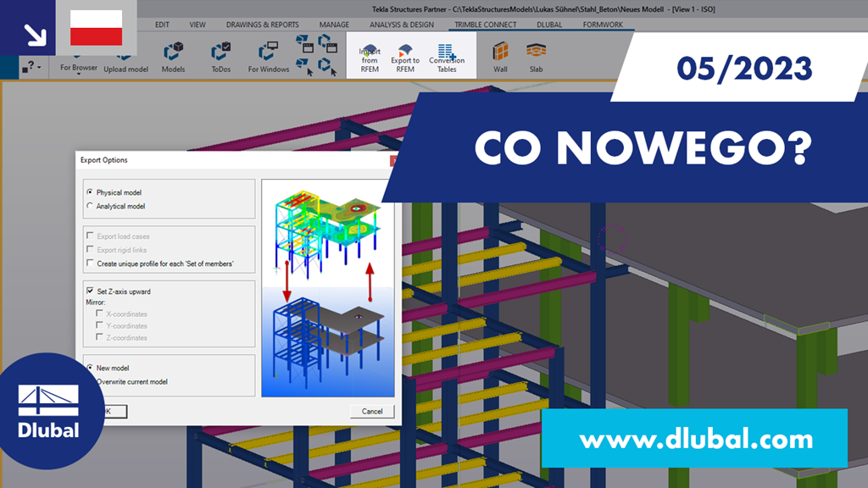The width and height of the screenshot is (868, 488).
Task: Open the FORMWORK ribbon tab
Action: point(603,25)
